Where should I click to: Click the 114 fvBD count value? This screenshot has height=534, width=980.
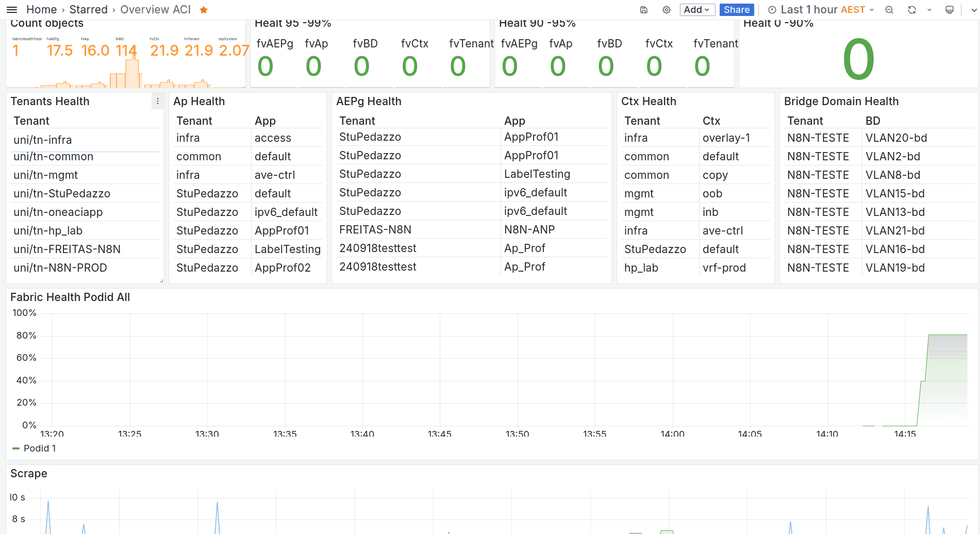click(126, 51)
